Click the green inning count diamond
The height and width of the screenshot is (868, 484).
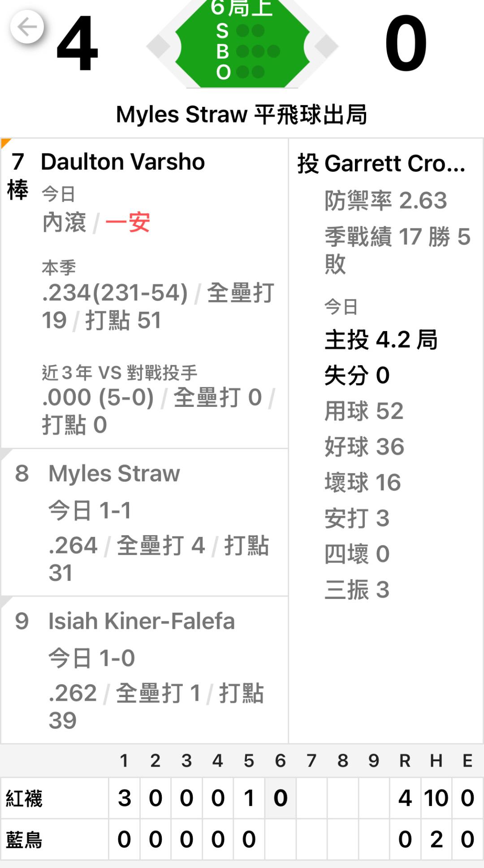[242, 45]
